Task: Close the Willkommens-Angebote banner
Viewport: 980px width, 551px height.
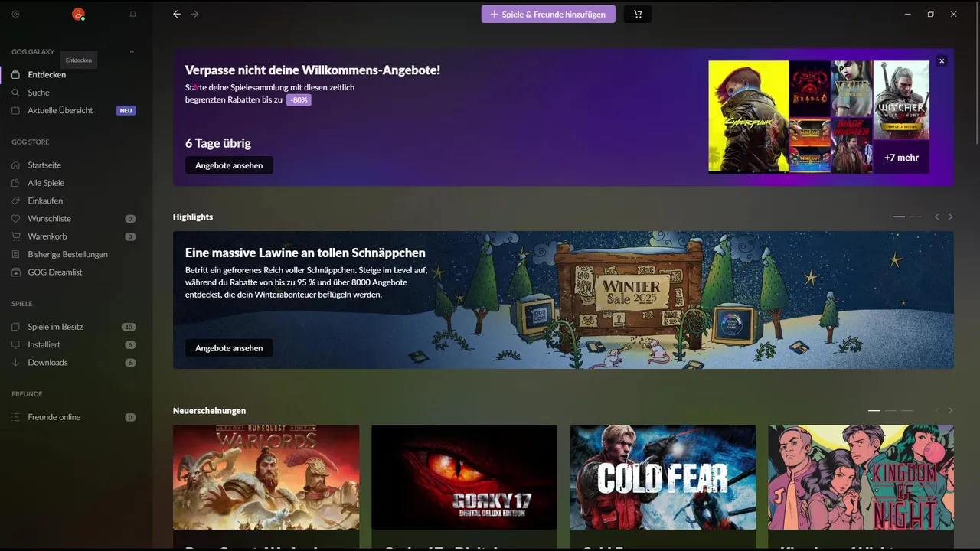Action: click(x=942, y=61)
